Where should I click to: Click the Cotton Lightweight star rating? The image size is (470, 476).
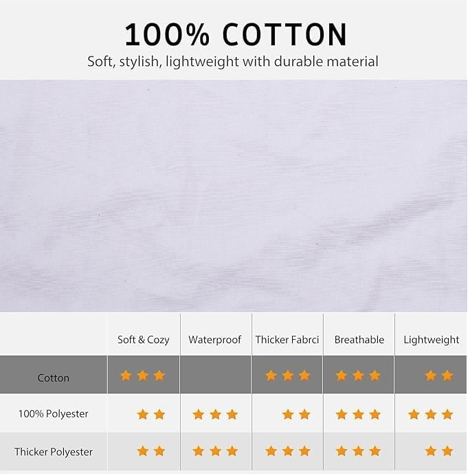[438, 376]
